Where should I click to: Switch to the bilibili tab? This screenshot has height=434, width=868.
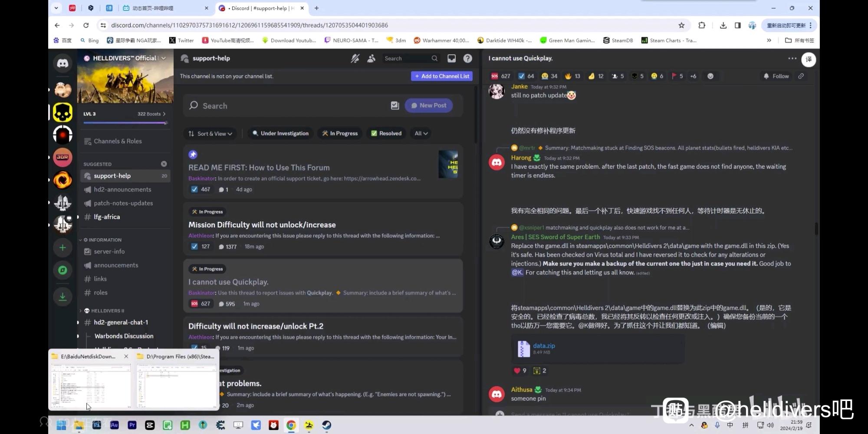coord(166,8)
